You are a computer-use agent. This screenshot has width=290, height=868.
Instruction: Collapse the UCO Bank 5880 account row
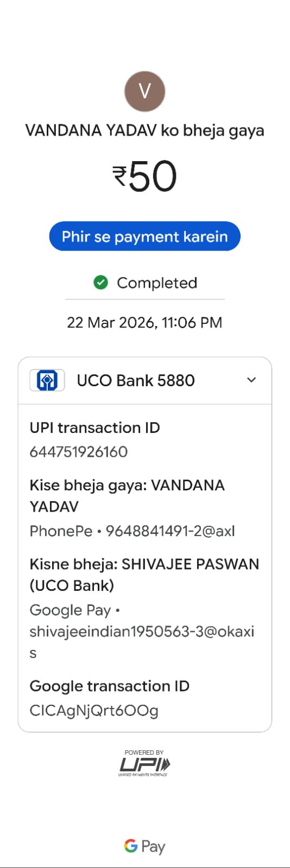click(144, 380)
